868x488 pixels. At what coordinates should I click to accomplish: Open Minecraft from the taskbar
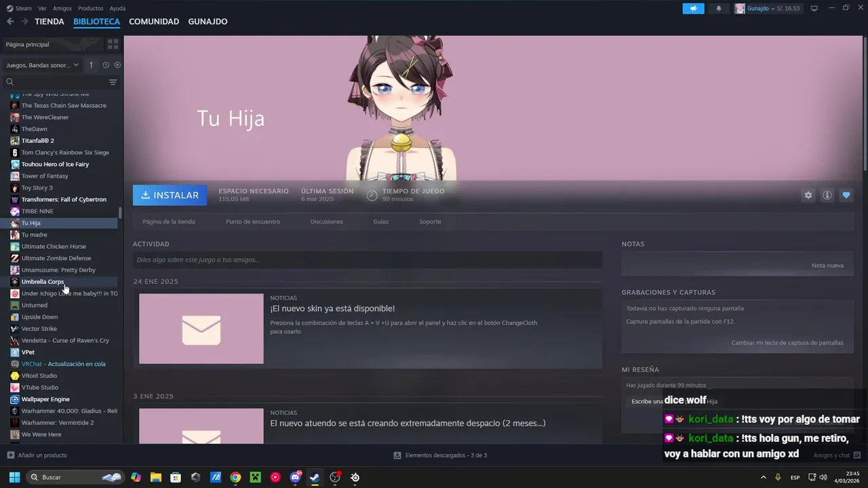tap(255, 477)
